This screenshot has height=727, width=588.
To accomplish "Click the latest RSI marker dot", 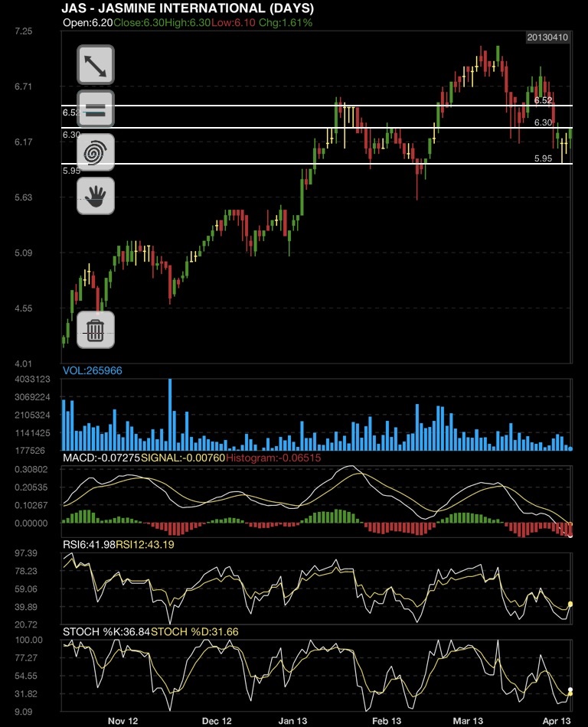I will [570, 604].
